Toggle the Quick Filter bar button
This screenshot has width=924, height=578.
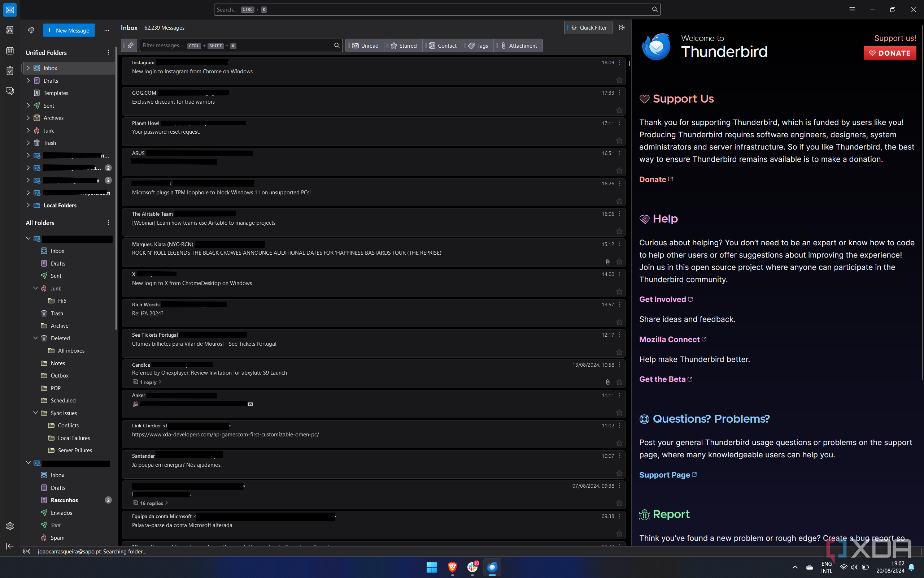pyautogui.click(x=588, y=27)
